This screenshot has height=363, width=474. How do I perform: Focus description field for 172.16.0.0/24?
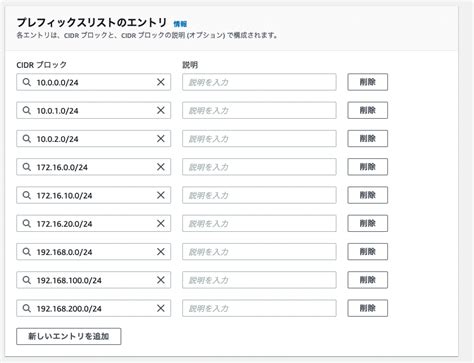pos(259,167)
